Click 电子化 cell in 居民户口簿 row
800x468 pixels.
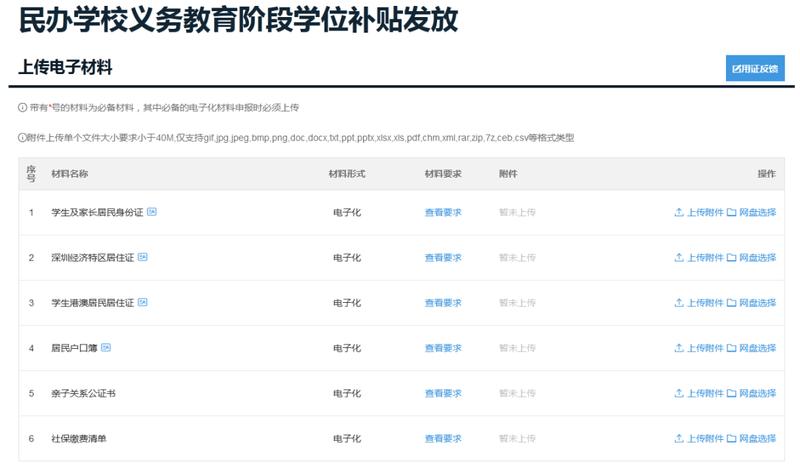pos(347,348)
